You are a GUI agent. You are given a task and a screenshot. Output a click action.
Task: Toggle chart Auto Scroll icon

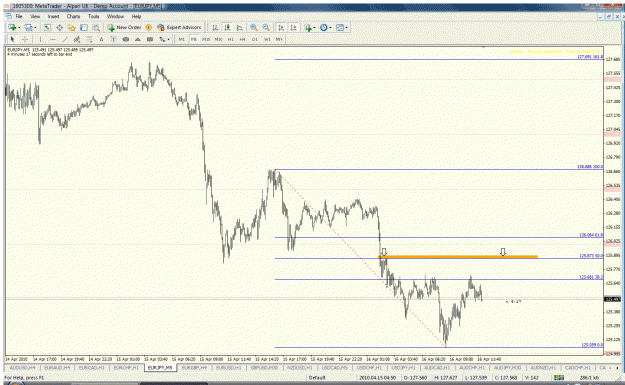[281, 28]
